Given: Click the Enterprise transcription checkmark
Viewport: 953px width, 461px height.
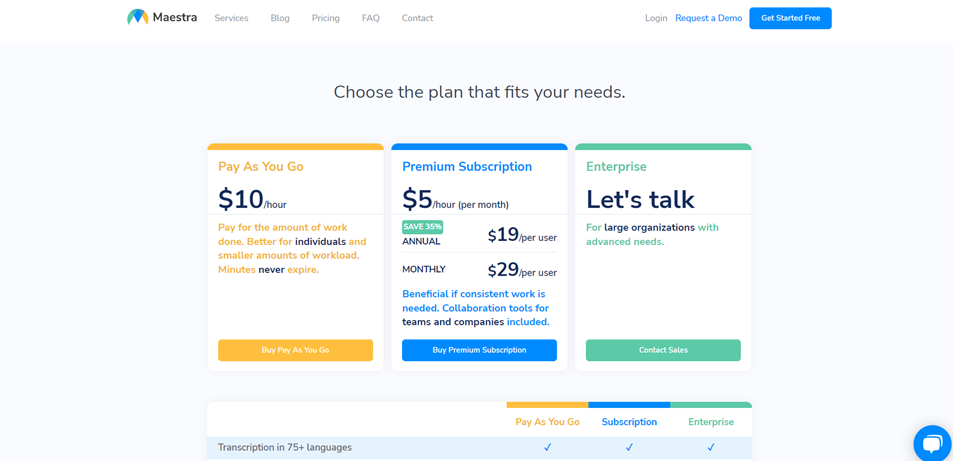Looking at the screenshot, I should click(711, 447).
